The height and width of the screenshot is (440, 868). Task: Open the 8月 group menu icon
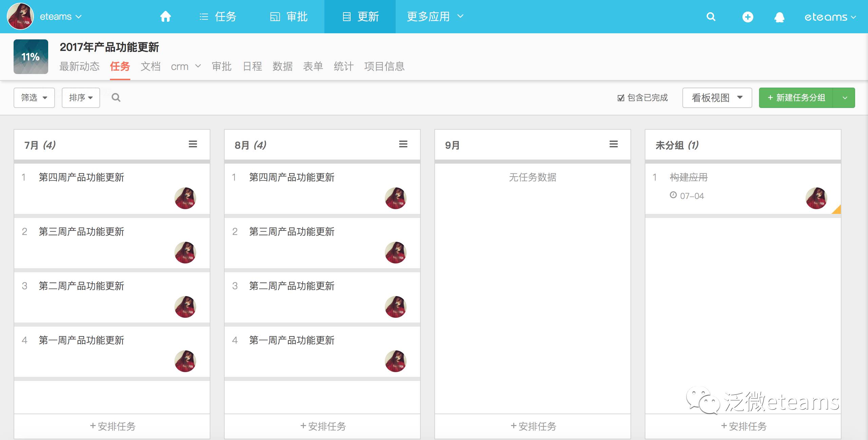point(403,144)
